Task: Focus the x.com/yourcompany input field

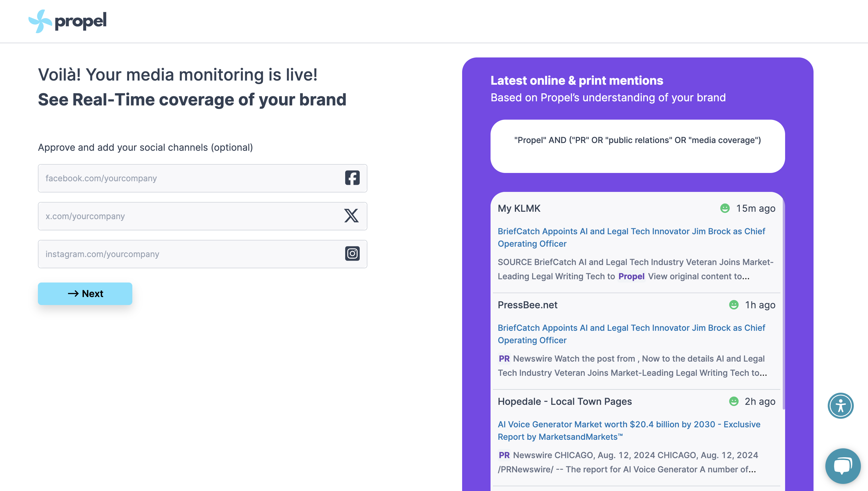Action: [202, 216]
